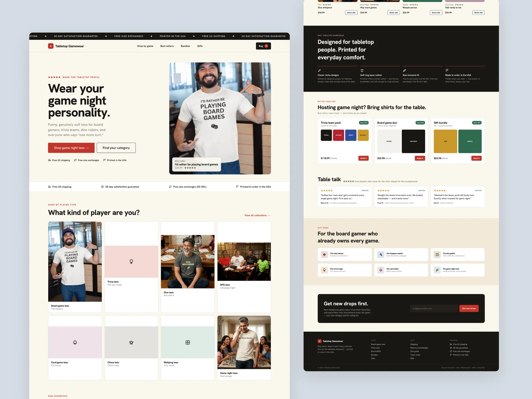Screen dimensions: 532x399
Task: Open the Game night tees photo card
Action: pos(244,348)
